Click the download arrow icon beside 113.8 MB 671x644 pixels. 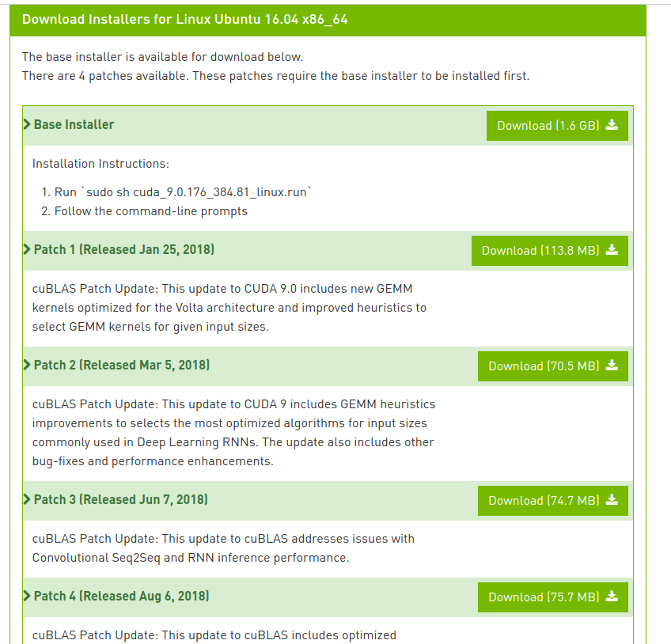coord(612,250)
